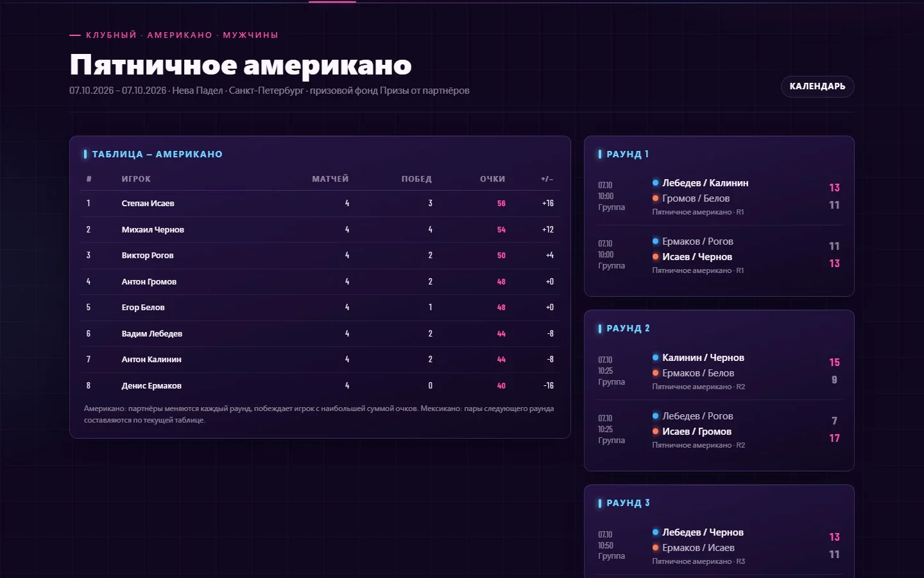Click the +16 differential of Степан Исаев
924x578 pixels.
(x=547, y=204)
